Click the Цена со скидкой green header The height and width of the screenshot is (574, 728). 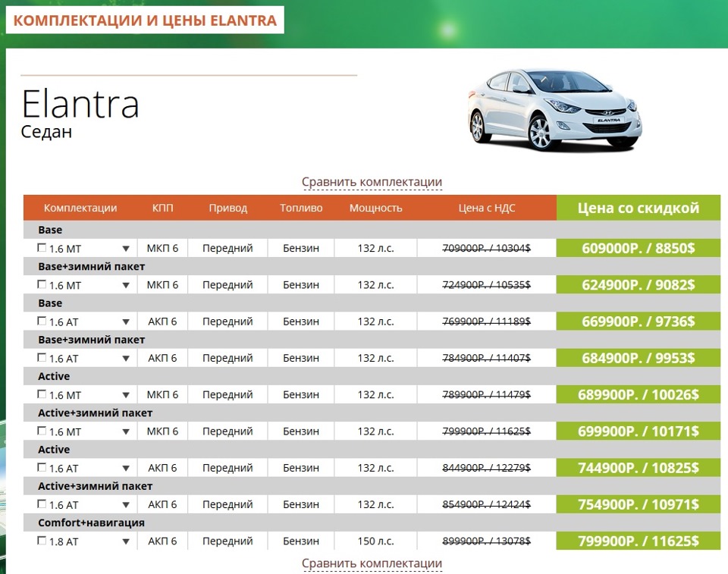[x=639, y=208]
